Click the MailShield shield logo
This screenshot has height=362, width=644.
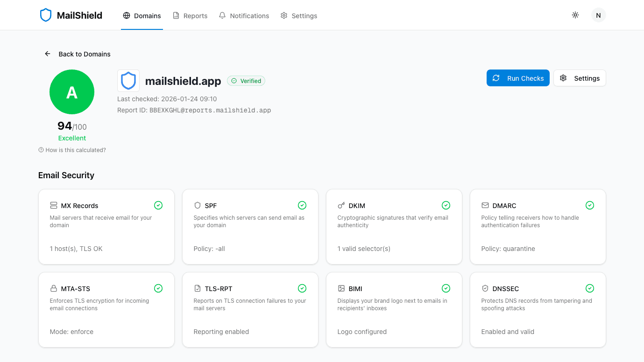pos(45,14)
